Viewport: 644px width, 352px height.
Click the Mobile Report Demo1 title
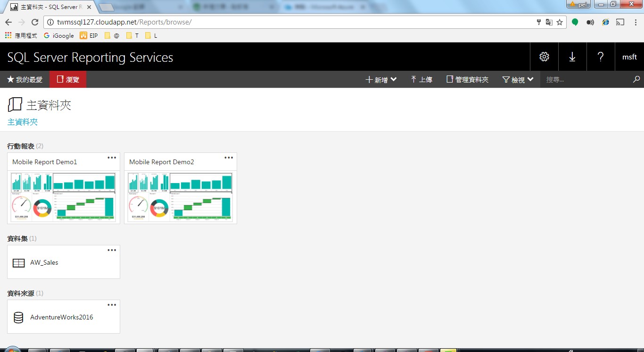[x=45, y=162]
